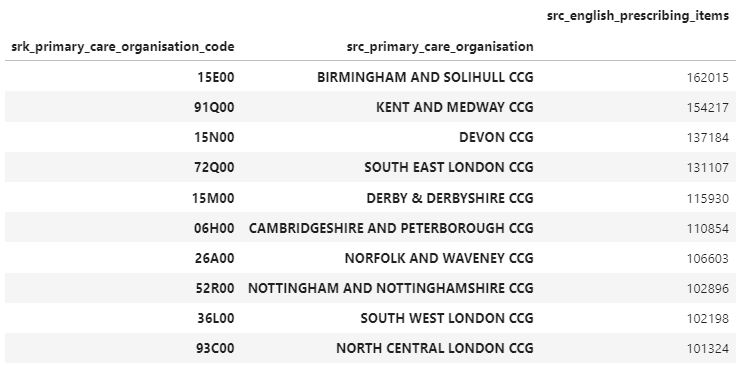Select the NORFOLK AND WAVENEY CCG cell
Screen dimensions: 743x370
click(439, 258)
